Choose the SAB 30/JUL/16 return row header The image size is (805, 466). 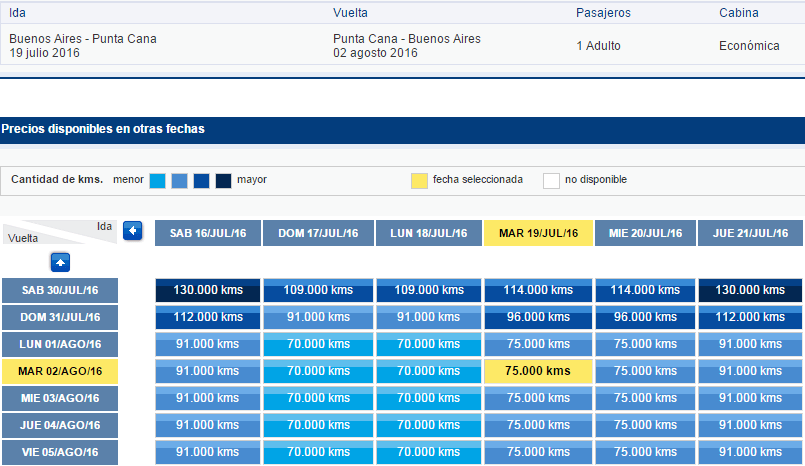pyautogui.click(x=60, y=290)
